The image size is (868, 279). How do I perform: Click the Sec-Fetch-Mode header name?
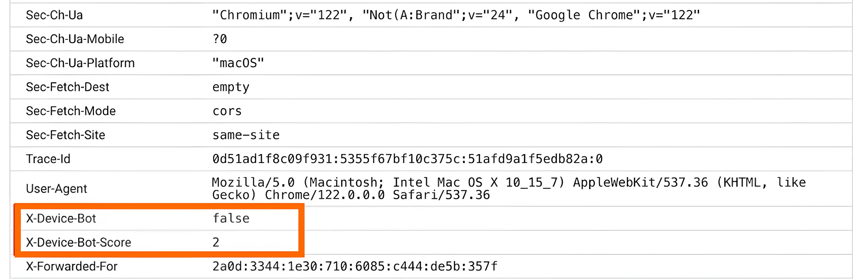point(71,111)
